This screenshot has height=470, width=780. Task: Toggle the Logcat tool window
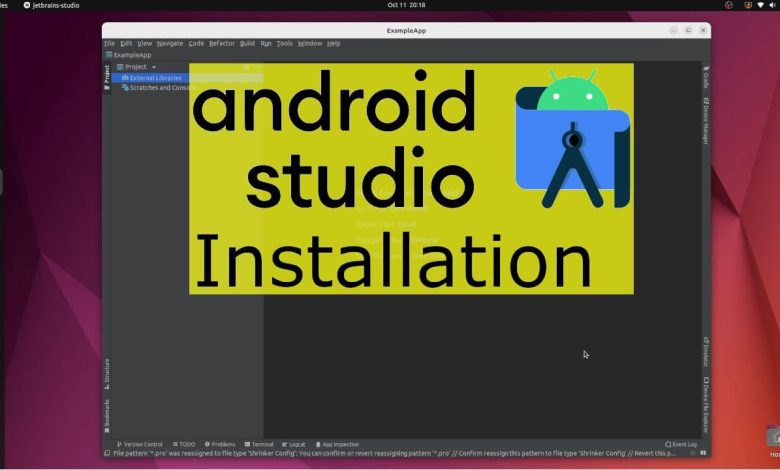point(294,444)
